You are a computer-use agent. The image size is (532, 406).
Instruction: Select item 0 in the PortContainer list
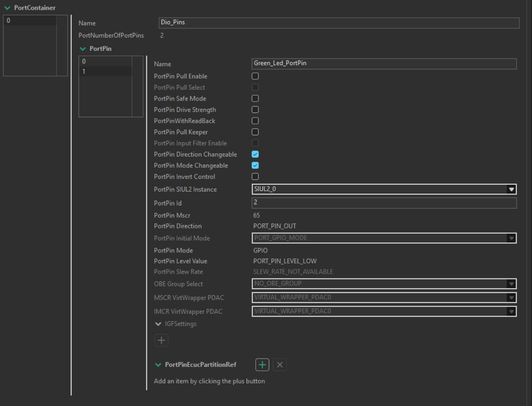pos(29,21)
